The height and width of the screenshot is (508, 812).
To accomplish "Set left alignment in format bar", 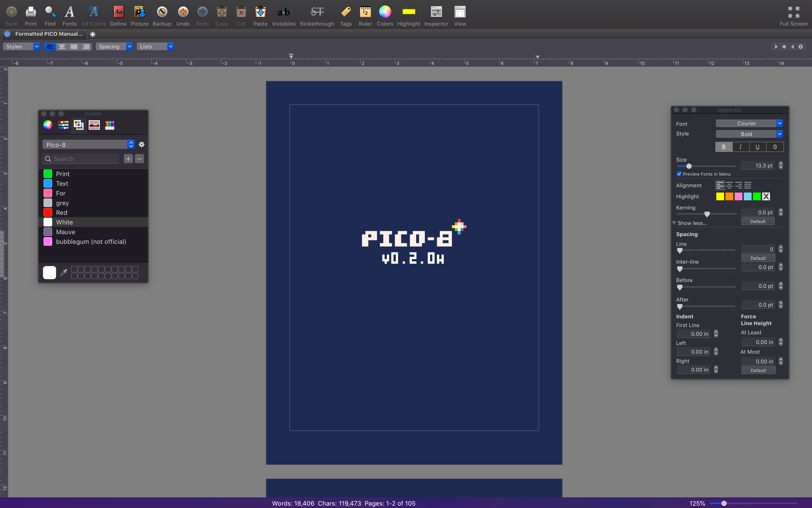I will (x=50, y=47).
